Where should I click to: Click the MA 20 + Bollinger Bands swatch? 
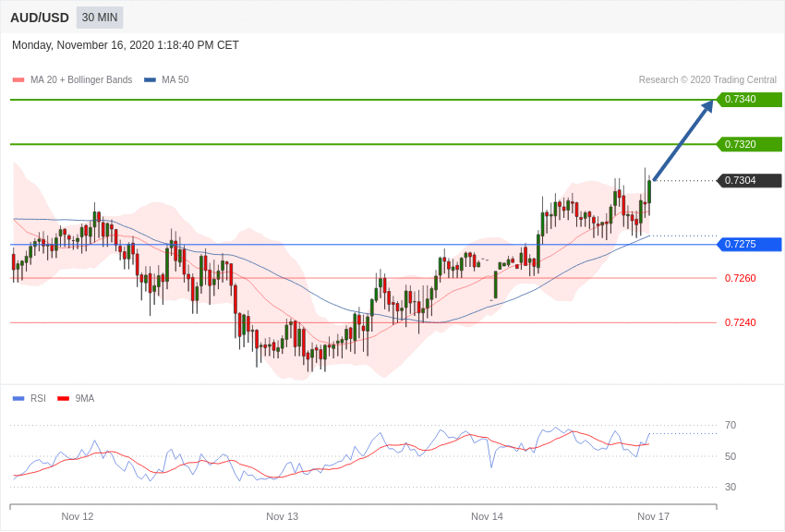point(18,80)
